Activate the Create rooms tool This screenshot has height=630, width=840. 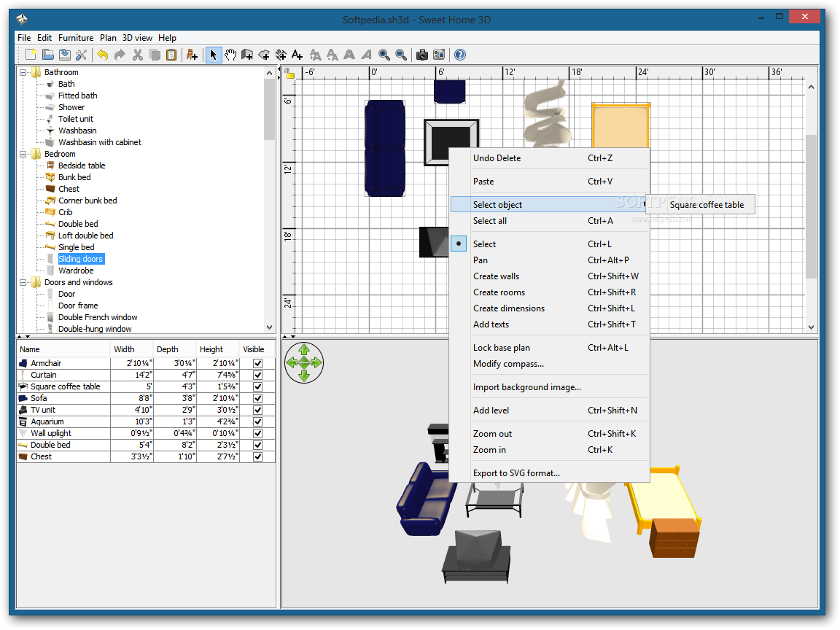[264, 55]
